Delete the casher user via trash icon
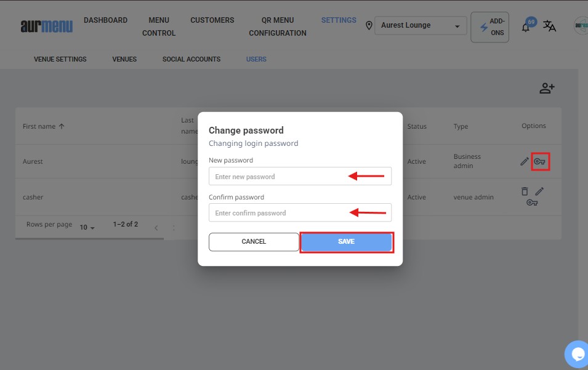Screen dimensions: 588x370 (525, 191)
